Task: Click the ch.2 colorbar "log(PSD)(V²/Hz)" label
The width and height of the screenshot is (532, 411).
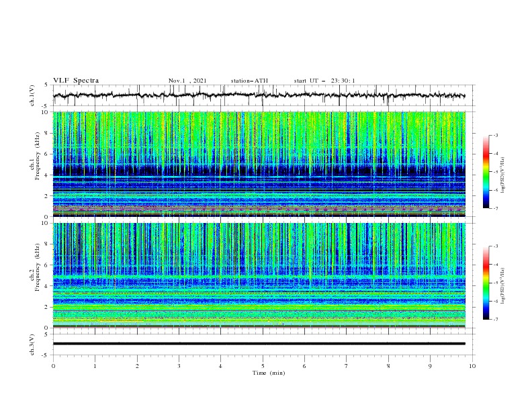Action: (x=503, y=286)
